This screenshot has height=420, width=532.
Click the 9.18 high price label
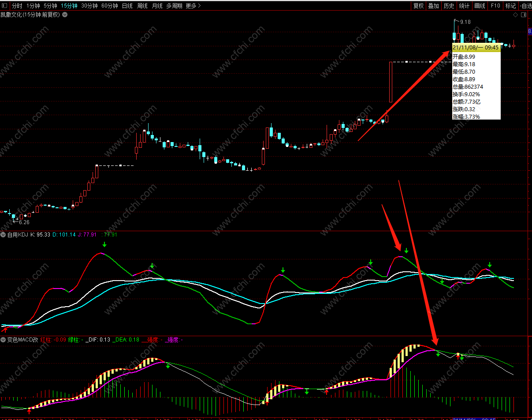[465, 22]
